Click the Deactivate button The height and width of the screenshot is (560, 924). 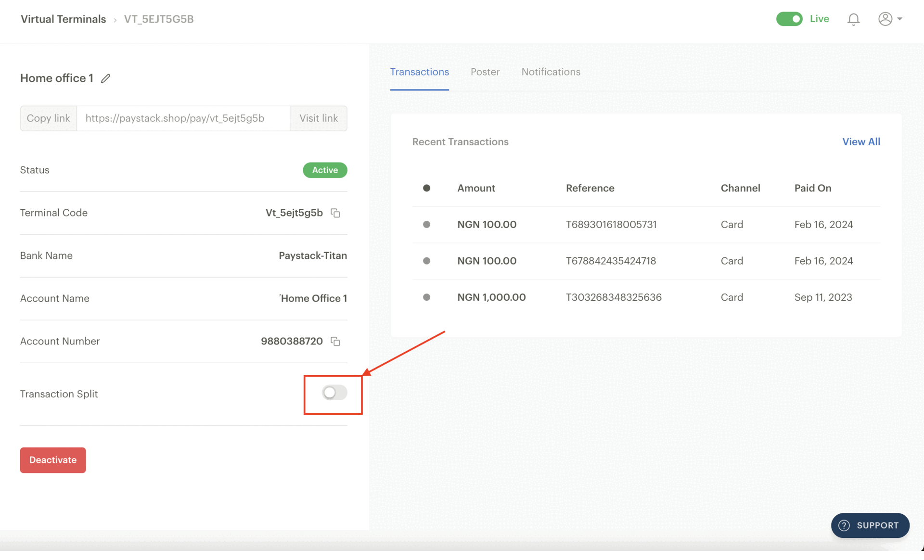coord(53,460)
